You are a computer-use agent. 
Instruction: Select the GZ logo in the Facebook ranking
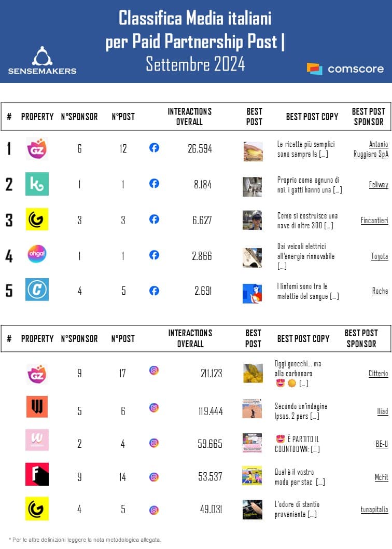click(37, 148)
